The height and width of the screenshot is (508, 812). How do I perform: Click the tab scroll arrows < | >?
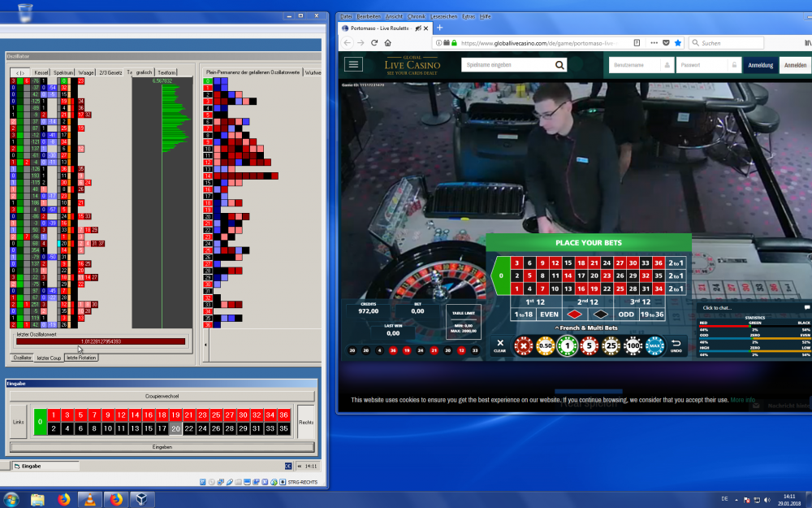click(x=20, y=72)
